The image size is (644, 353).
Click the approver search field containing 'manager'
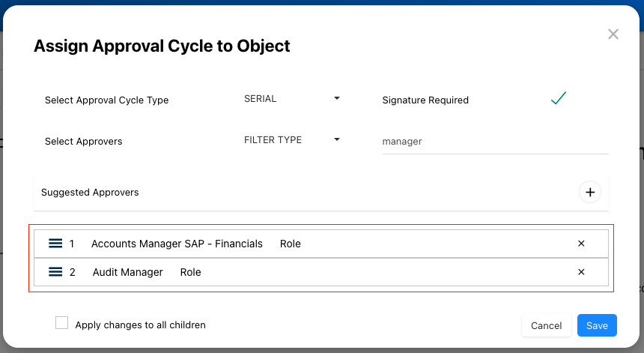point(494,141)
